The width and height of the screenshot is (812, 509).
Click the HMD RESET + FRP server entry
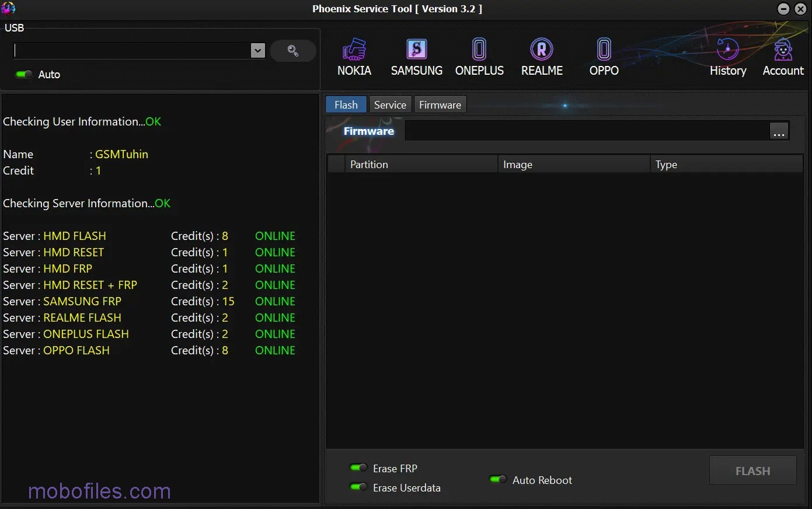tap(90, 285)
